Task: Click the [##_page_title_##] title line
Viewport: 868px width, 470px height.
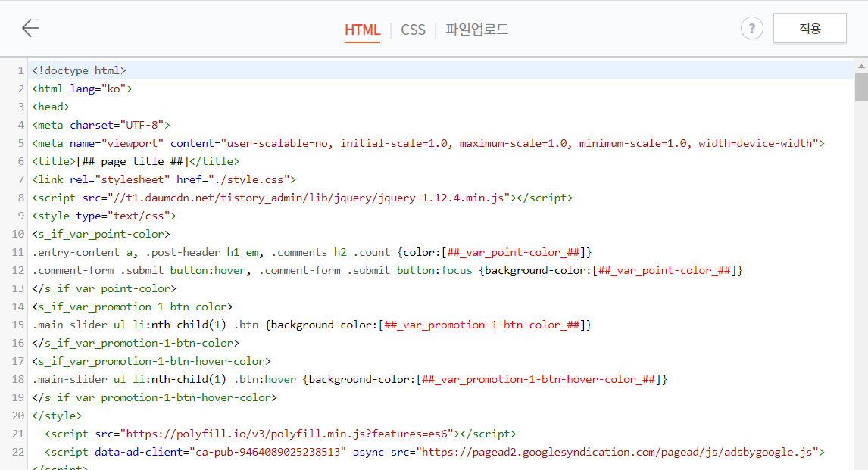Action: click(136, 161)
